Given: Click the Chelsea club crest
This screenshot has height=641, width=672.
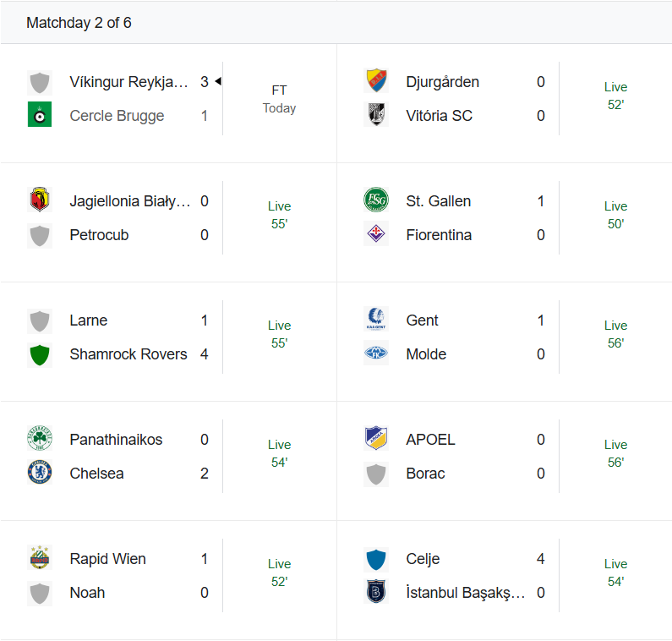Looking at the screenshot, I should [x=40, y=473].
